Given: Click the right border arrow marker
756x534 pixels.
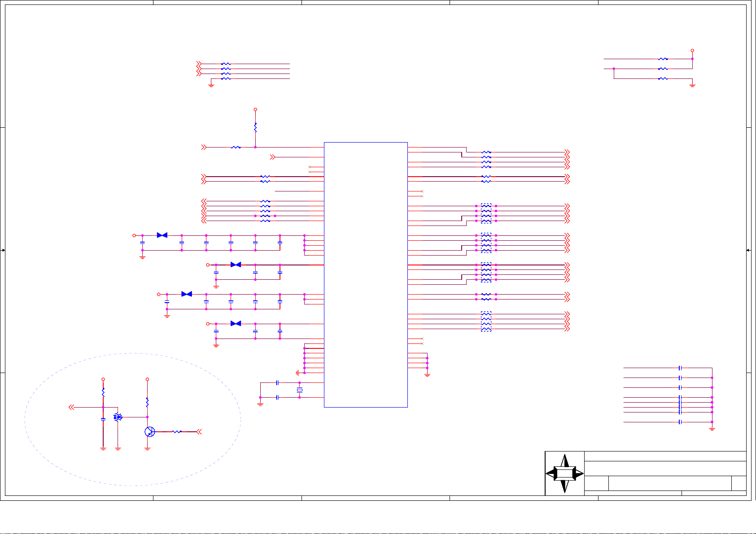Looking at the screenshot, I should 748,250.
